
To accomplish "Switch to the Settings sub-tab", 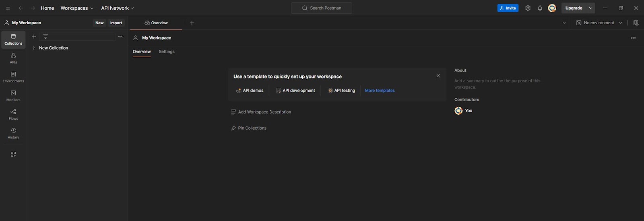I will click(167, 52).
